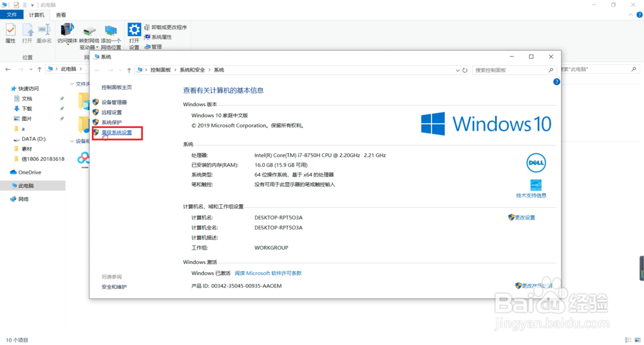
Task: Click 管理 in ribbon
Action: point(153,47)
